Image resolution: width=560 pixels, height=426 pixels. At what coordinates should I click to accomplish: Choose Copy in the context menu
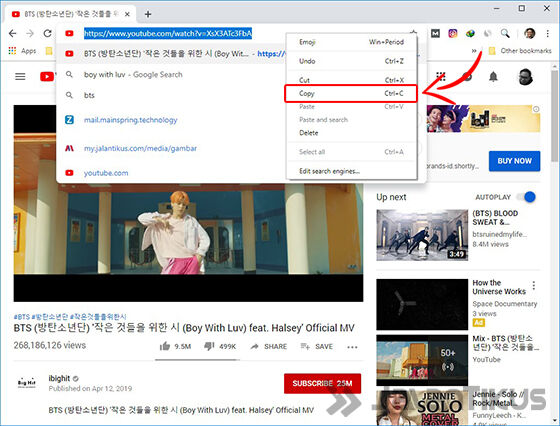point(351,94)
